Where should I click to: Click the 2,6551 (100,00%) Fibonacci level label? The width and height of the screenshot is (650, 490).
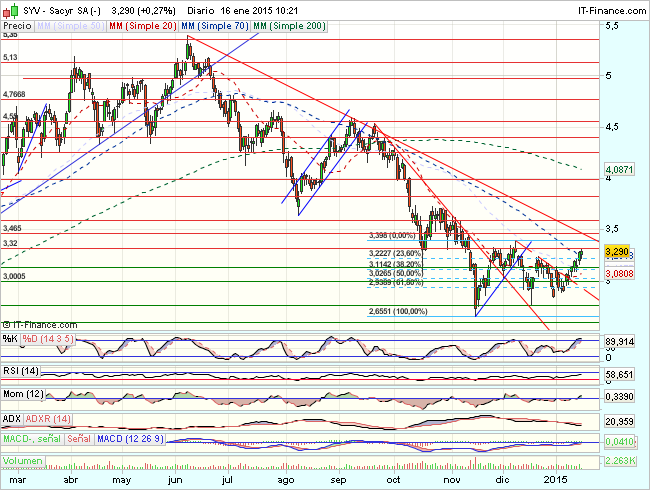coord(397,312)
